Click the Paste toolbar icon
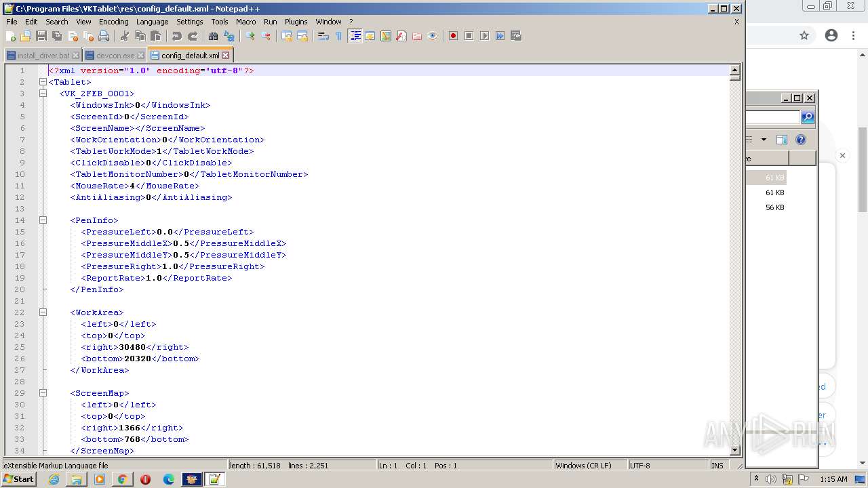 (x=156, y=36)
